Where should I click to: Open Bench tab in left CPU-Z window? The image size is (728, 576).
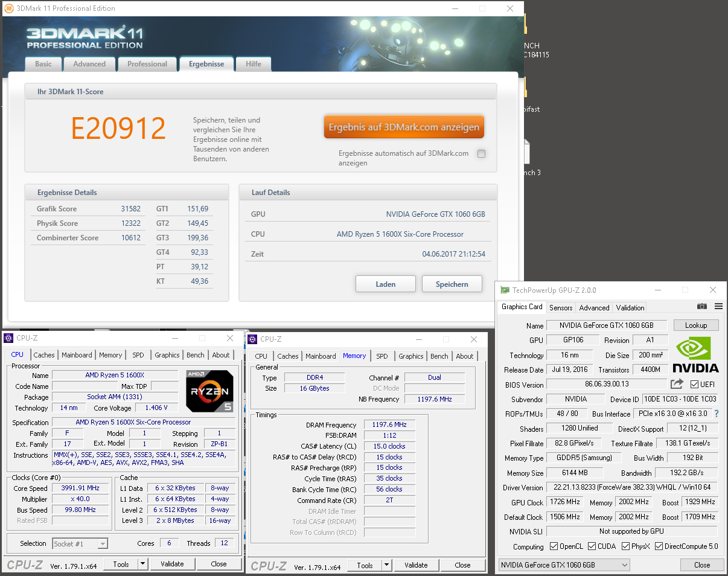coord(196,355)
